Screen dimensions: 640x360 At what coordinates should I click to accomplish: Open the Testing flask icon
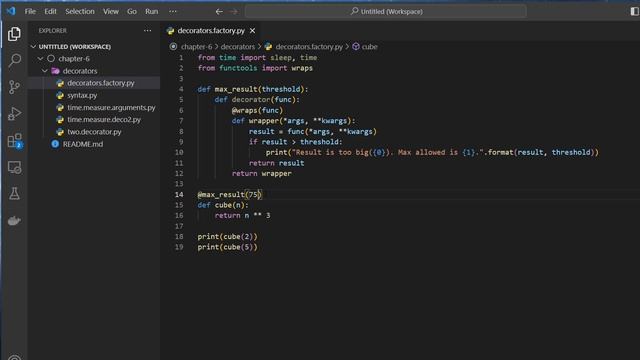click(x=14, y=194)
